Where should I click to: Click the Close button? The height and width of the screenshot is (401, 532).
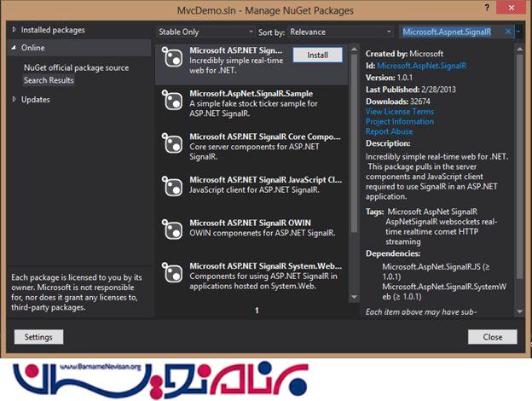coord(493,337)
